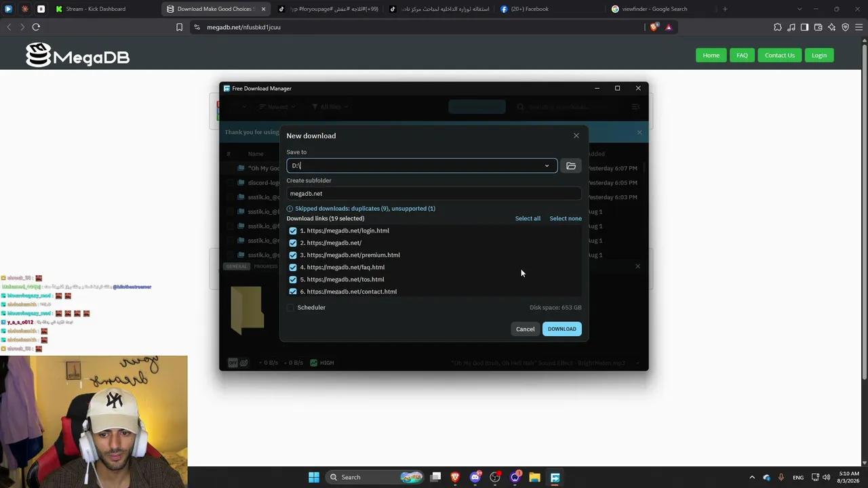Open the browser tab search dropdown
Image resolution: width=868 pixels, height=488 pixels.
tap(800, 9)
